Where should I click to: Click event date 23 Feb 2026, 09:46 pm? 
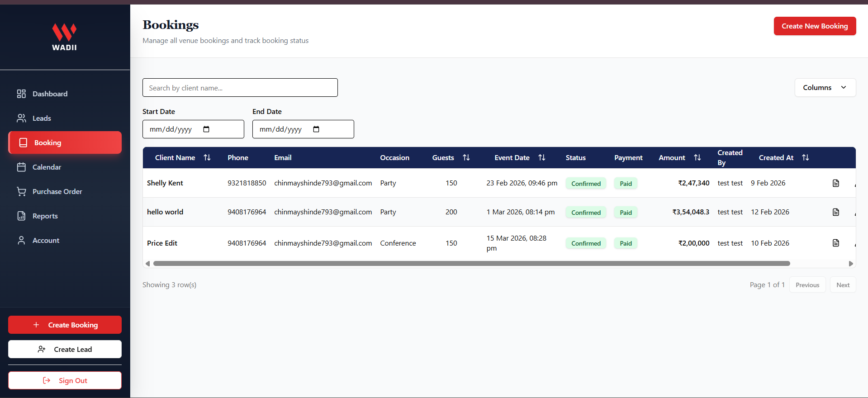click(522, 183)
